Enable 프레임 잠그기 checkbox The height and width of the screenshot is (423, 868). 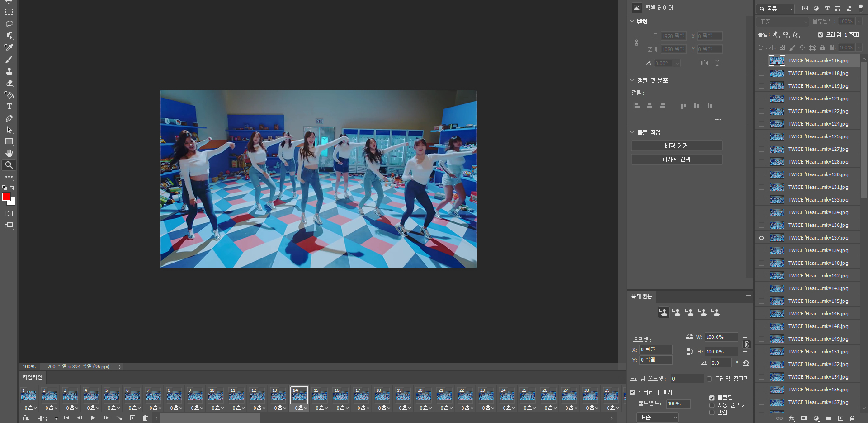point(709,379)
